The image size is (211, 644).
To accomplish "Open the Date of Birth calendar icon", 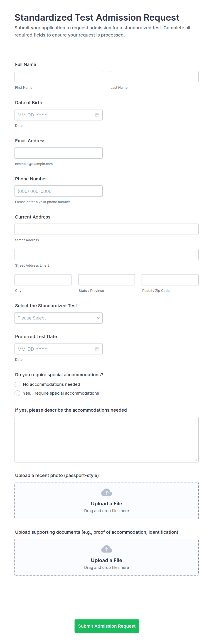I will click(97, 115).
